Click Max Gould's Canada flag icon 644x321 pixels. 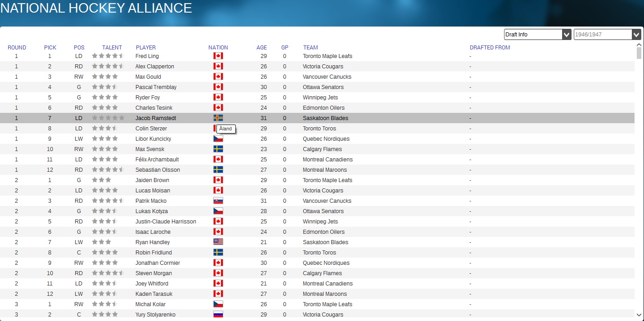(x=218, y=77)
